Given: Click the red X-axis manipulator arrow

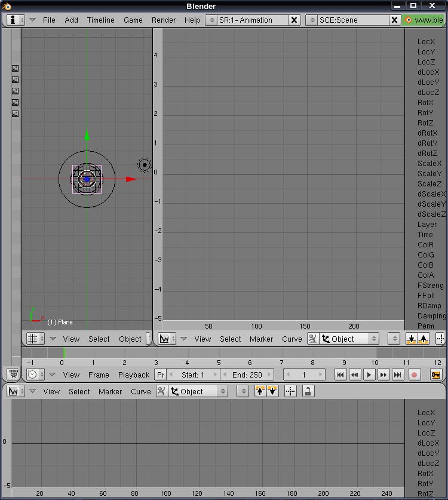Looking at the screenshot, I should (x=131, y=179).
